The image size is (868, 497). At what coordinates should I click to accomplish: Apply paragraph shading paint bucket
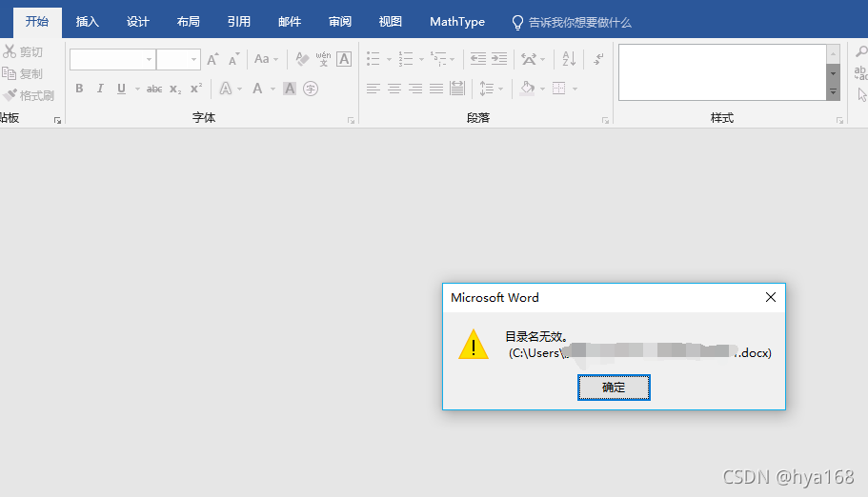tap(528, 89)
